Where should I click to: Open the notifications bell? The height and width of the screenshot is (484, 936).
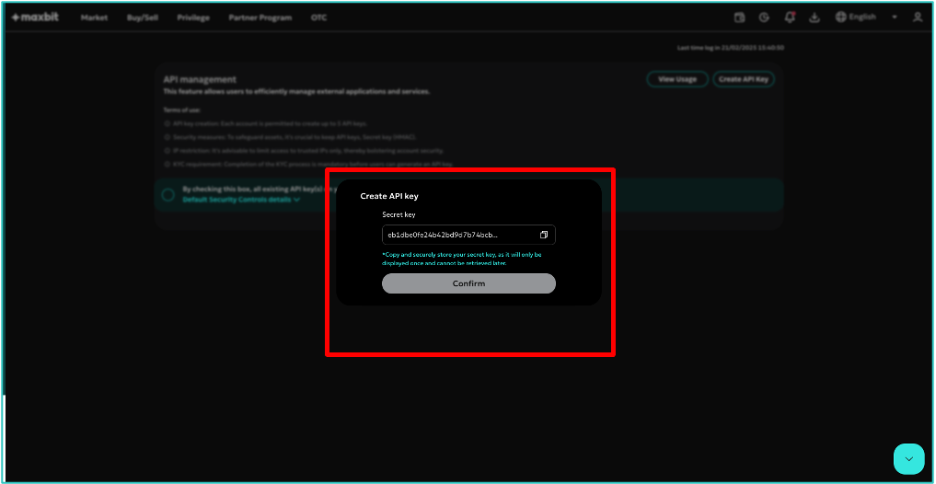pos(790,17)
